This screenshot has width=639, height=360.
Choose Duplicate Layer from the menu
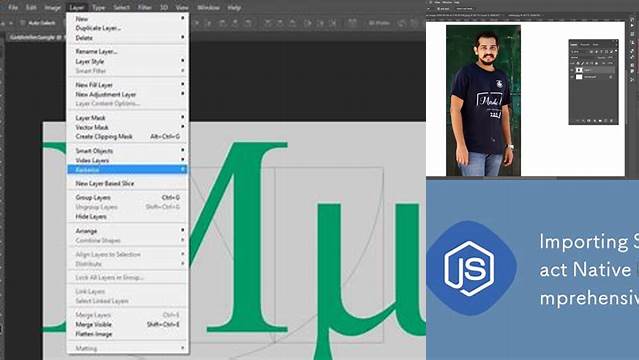pos(98,28)
